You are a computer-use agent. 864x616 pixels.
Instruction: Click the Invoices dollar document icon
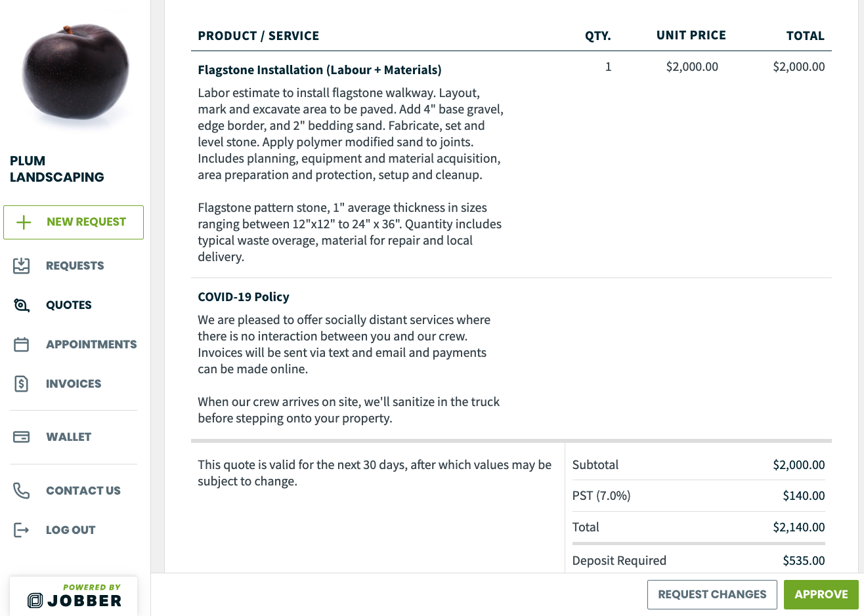(x=22, y=384)
